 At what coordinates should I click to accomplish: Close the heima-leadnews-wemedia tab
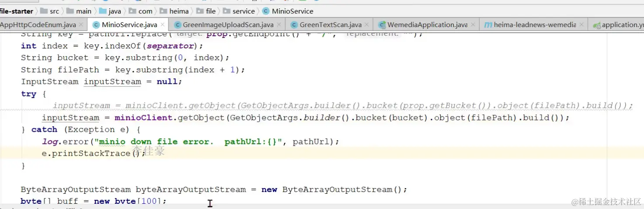click(581, 25)
